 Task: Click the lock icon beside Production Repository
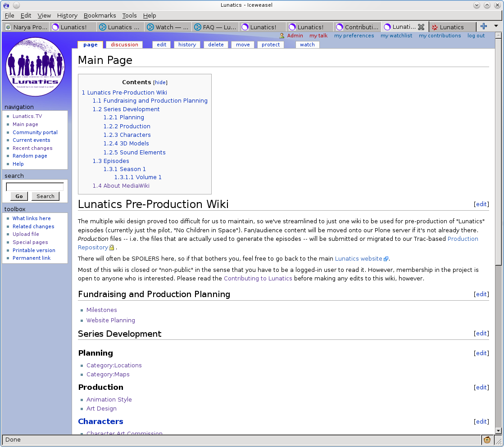[112, 248]
